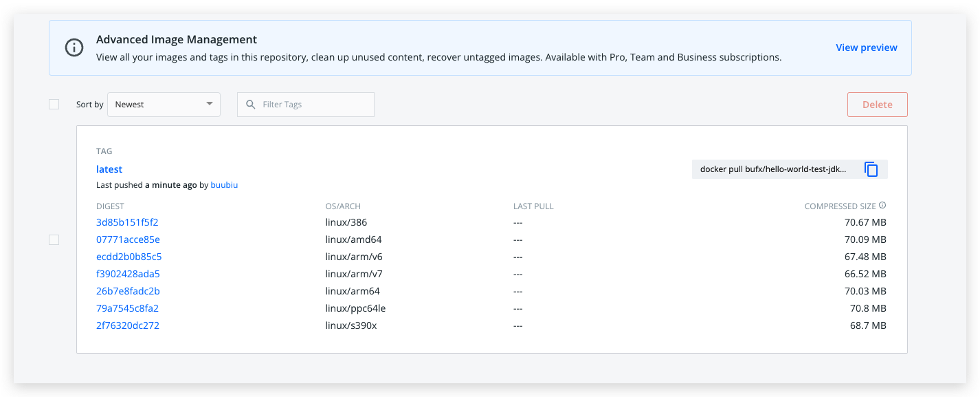This screenshot has height=397, width=980.
Task: Click the Sort by dropdown arrow
Action: point(209,105)
